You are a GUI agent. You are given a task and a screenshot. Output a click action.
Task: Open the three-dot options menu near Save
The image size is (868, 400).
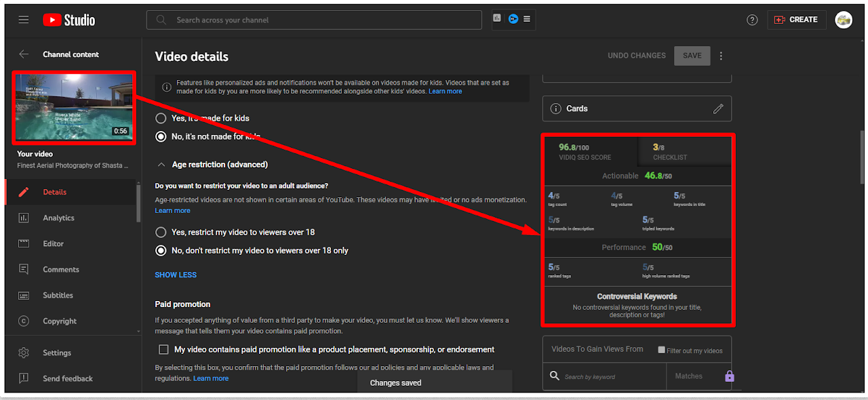721,56
